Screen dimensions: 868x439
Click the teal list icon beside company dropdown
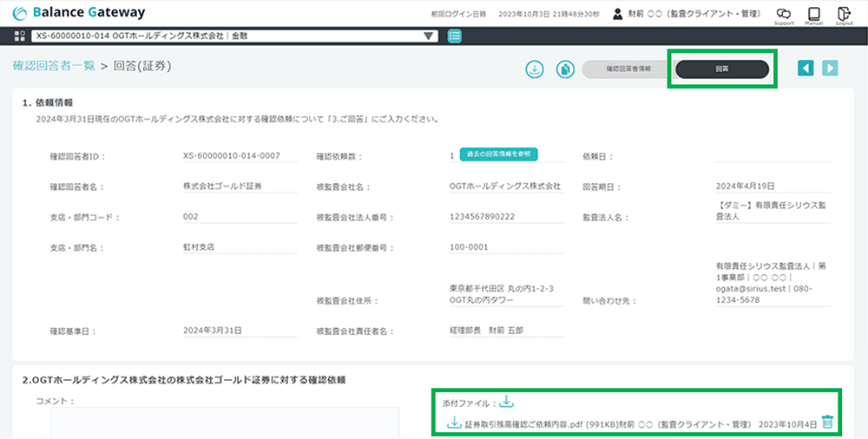pyautogui.click(x=455, y=36)
